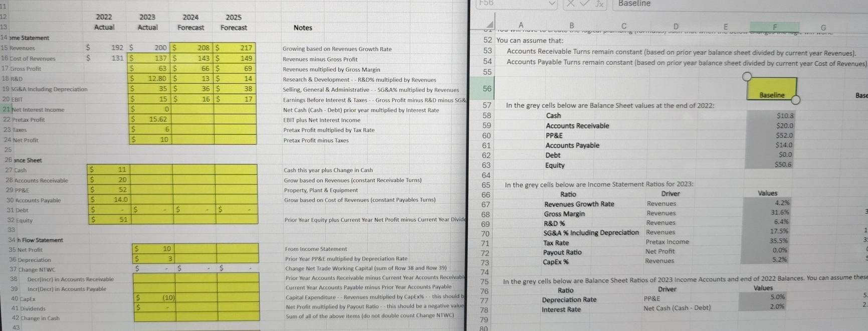Select row 56 header in right sheet
The width and height of the screenshot is (868, 331).
click(x=487, y=89)
